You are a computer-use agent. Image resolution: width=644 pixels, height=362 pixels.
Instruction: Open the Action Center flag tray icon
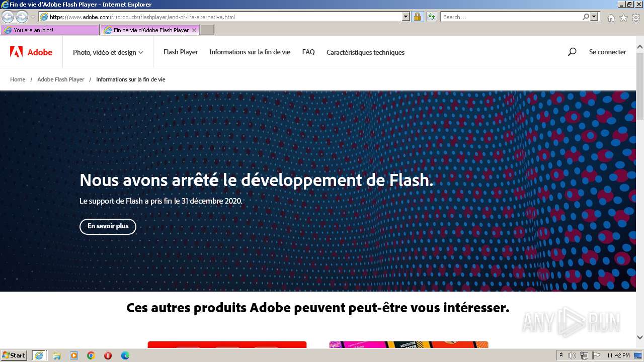(596, 355)
